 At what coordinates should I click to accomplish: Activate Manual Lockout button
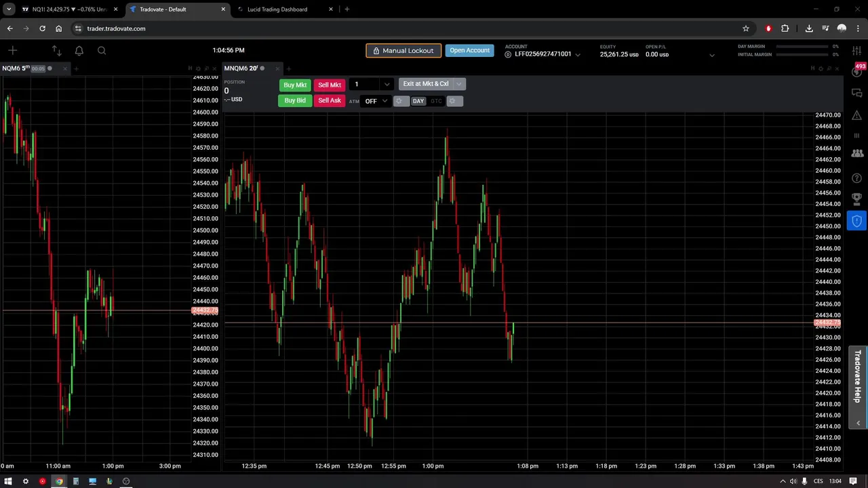403,50
